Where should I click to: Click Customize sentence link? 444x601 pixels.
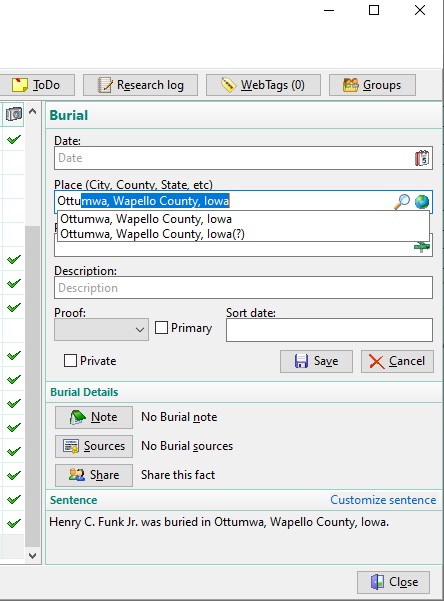coord(383,500)
